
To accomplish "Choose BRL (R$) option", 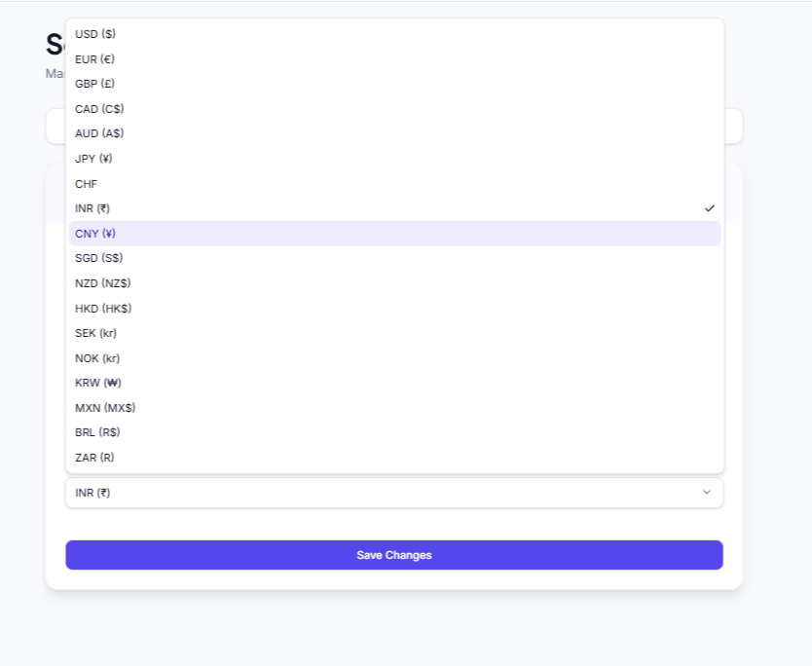I will click(x=97, y=432).
